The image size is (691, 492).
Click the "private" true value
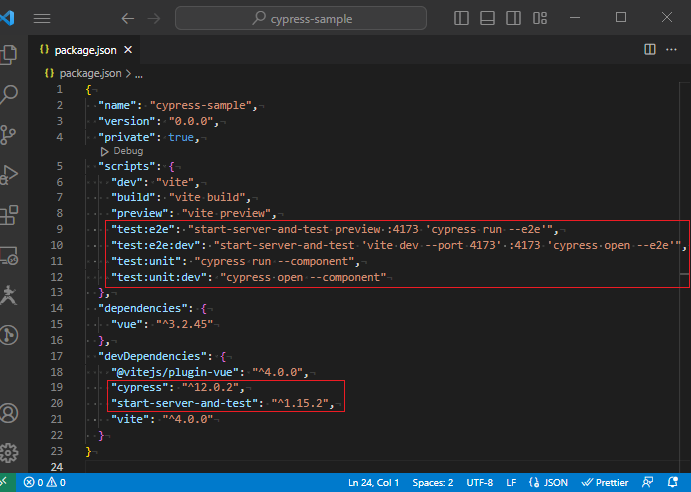pos(181,138)
